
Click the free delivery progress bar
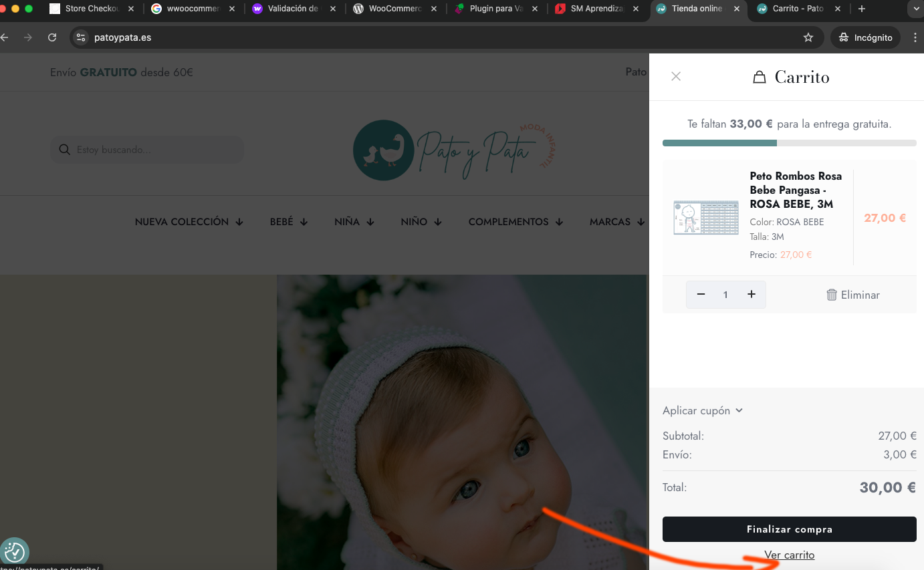click(789, 143)
